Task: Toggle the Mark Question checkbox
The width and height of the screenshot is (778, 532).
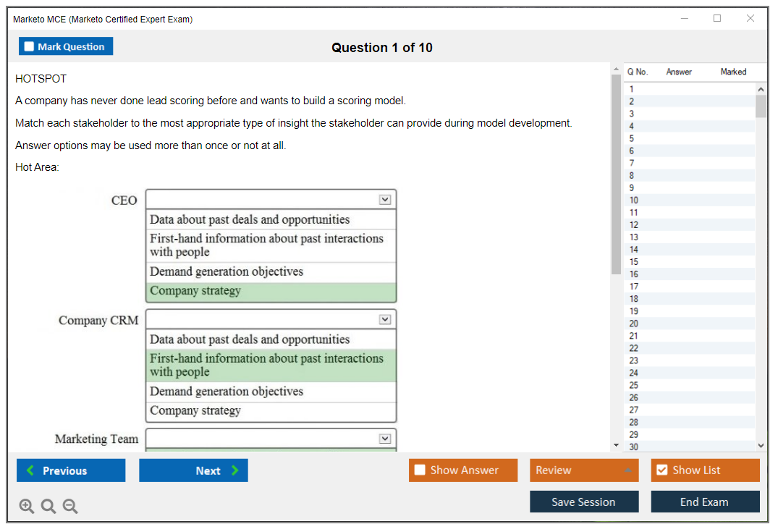Action: pos(30,47)
